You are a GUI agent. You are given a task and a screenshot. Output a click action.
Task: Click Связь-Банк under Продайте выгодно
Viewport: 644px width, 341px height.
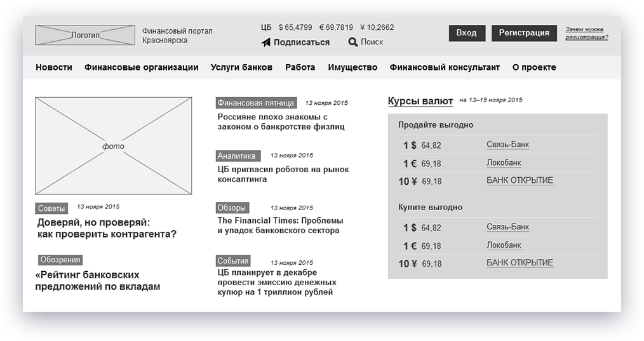[x=507, y=145]
